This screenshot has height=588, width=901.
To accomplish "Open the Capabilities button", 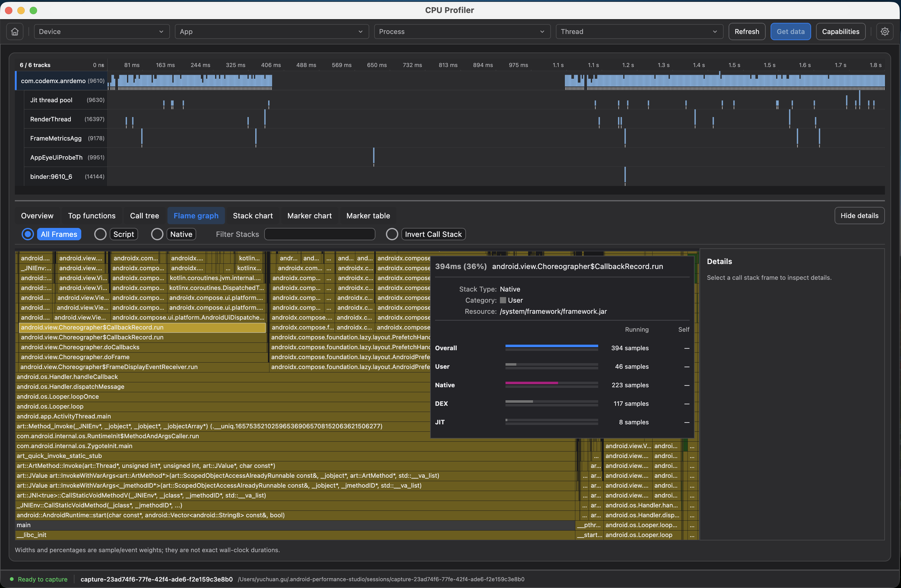I will pyautogui.click(x=840, y=31).
